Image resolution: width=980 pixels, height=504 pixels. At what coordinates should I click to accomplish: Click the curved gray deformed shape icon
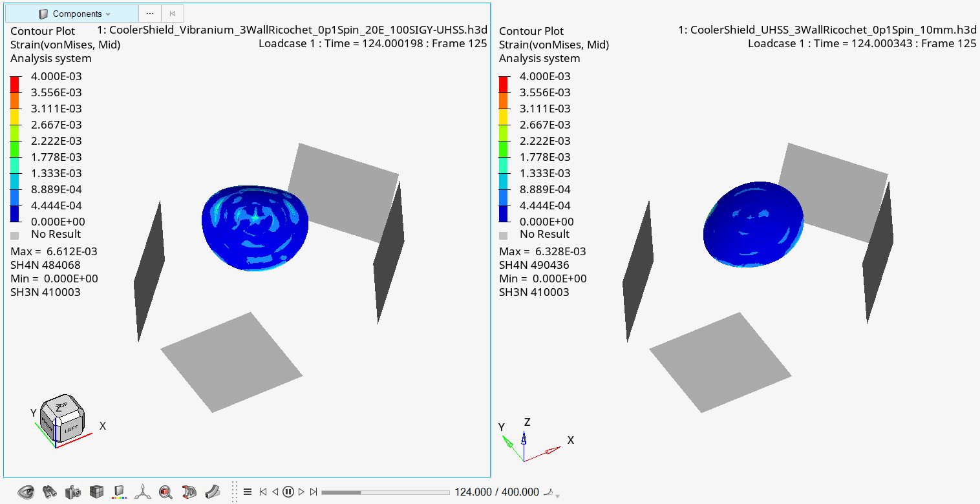[x=212, y=492]
